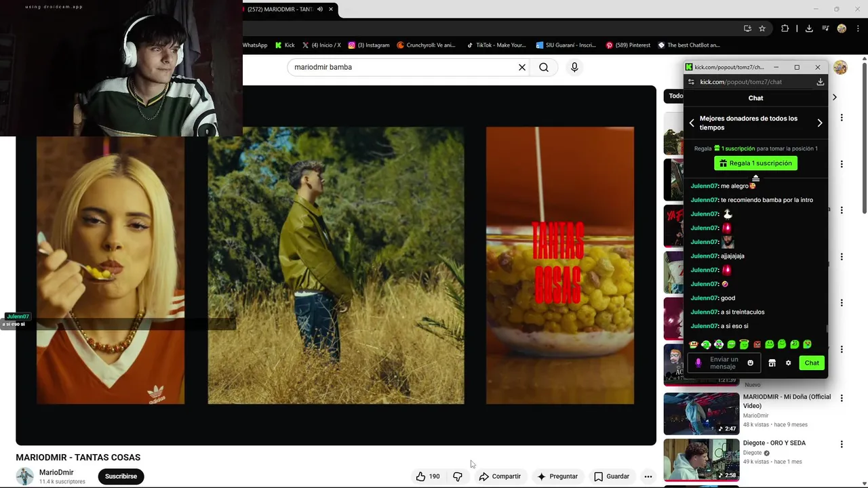868x488 pixels.
Task: Click purple microphone icon in chat input
Action: point(698,363)
